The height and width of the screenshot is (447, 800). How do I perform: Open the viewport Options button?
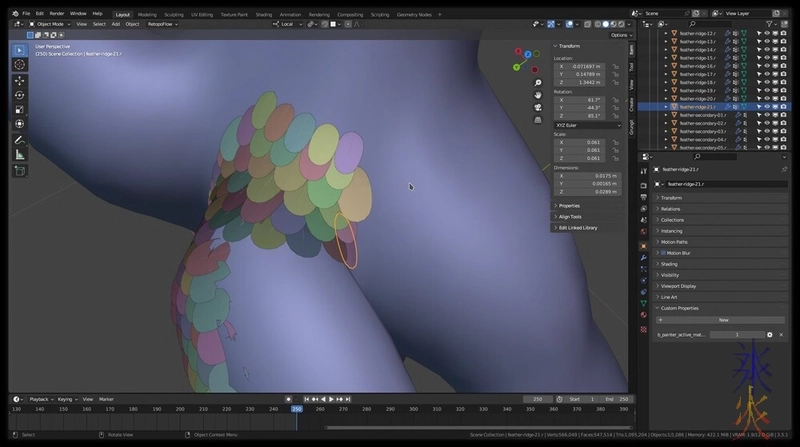(619, 35)
